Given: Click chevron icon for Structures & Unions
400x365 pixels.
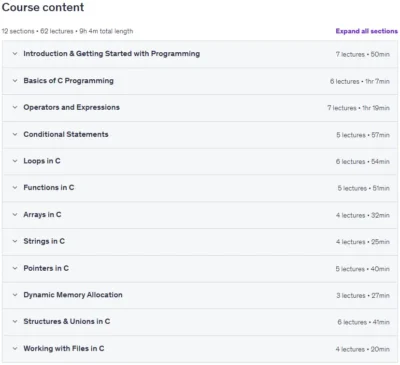Looking at the screenshot, I should tap(15, 322).
